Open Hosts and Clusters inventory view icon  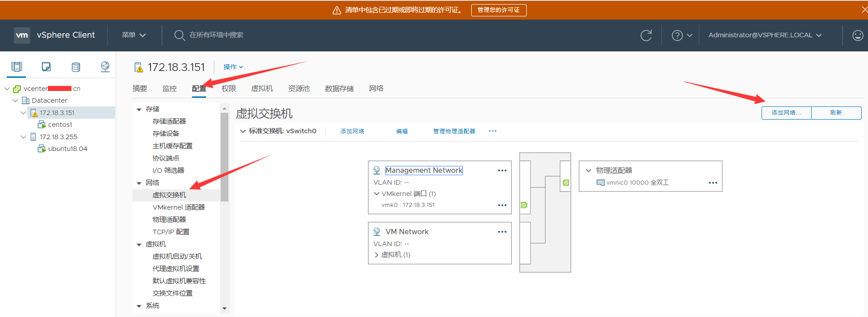tap(17, 67)
